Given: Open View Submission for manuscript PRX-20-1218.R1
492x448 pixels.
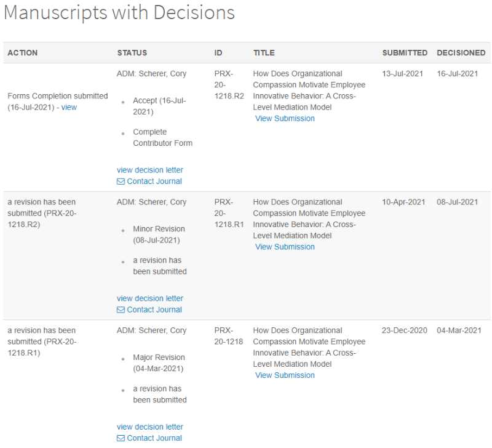Looking at the screenshot, I should coord(285,247).
